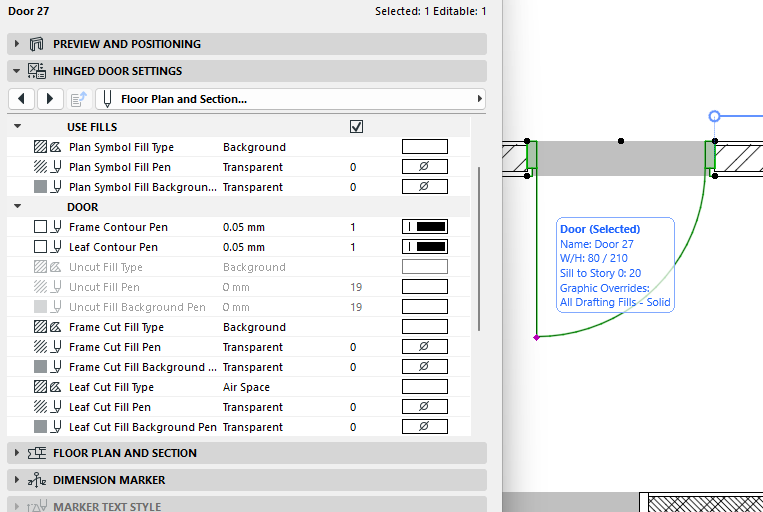The height and width of the screenshot is (512, 763).
Task: Open Plan Symbol Fill Background pen swatch
Action: click(425, 186)
